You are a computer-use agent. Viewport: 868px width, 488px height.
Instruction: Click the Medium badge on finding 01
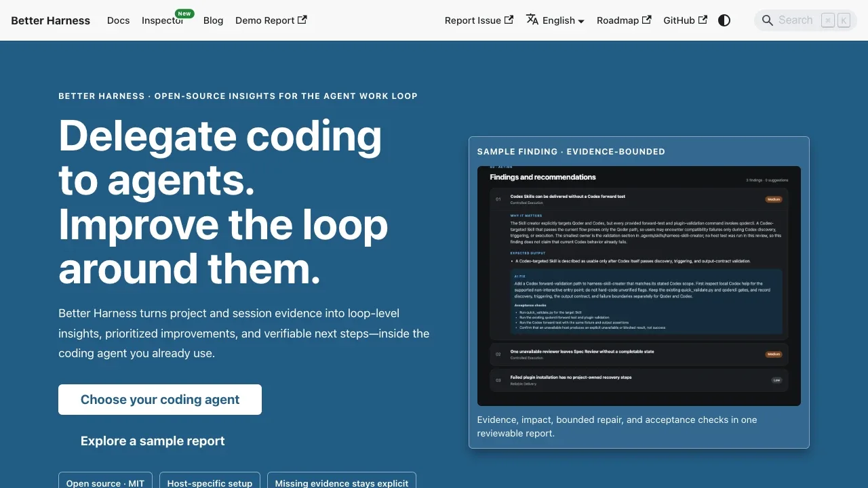tap(774, 199)
